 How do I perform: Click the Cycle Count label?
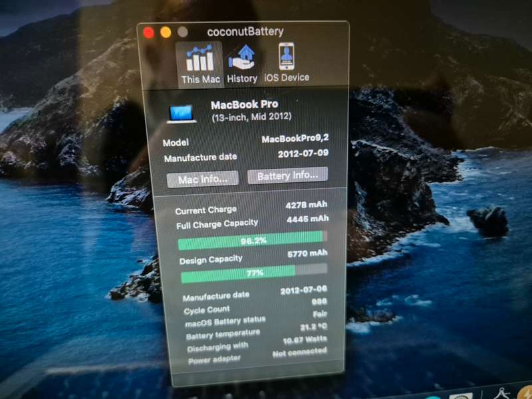(x=207, y=310)
